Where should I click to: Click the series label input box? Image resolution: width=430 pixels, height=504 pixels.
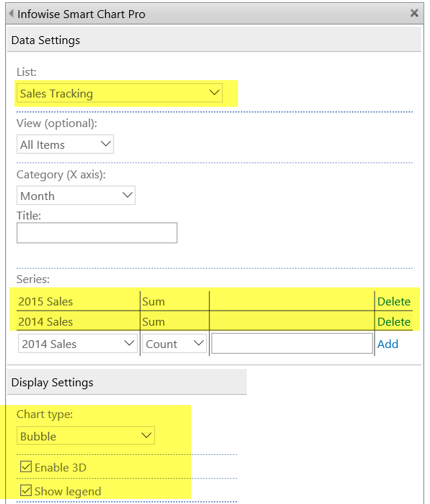292,343
